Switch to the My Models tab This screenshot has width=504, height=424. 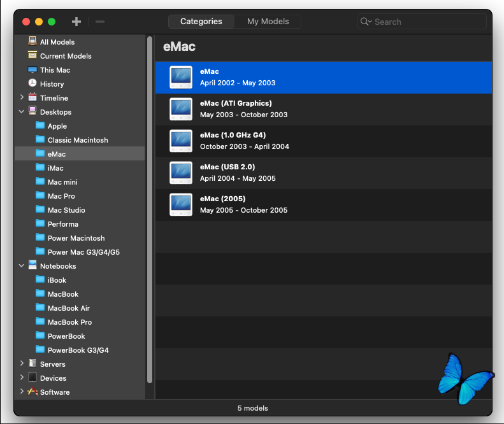coord(268,22)
